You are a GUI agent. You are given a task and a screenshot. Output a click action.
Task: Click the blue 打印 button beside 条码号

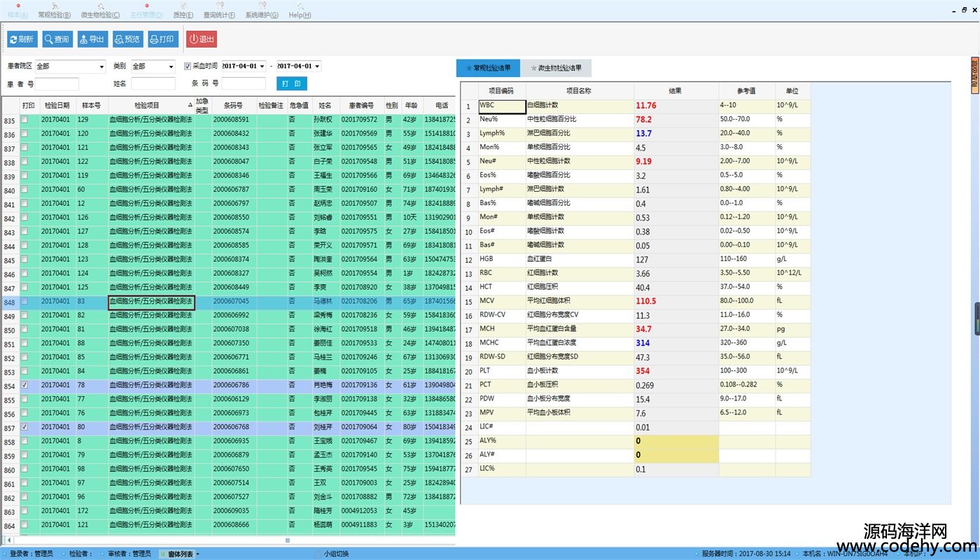click(292, 84)
